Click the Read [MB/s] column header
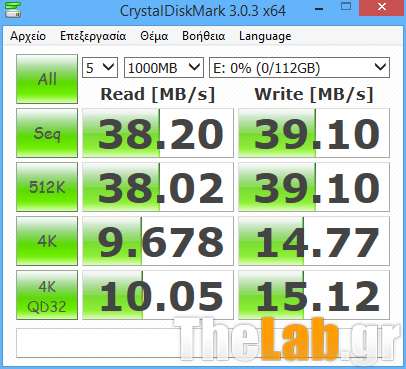406x369 pixels. pyautogui.click(x=158, y=94)
